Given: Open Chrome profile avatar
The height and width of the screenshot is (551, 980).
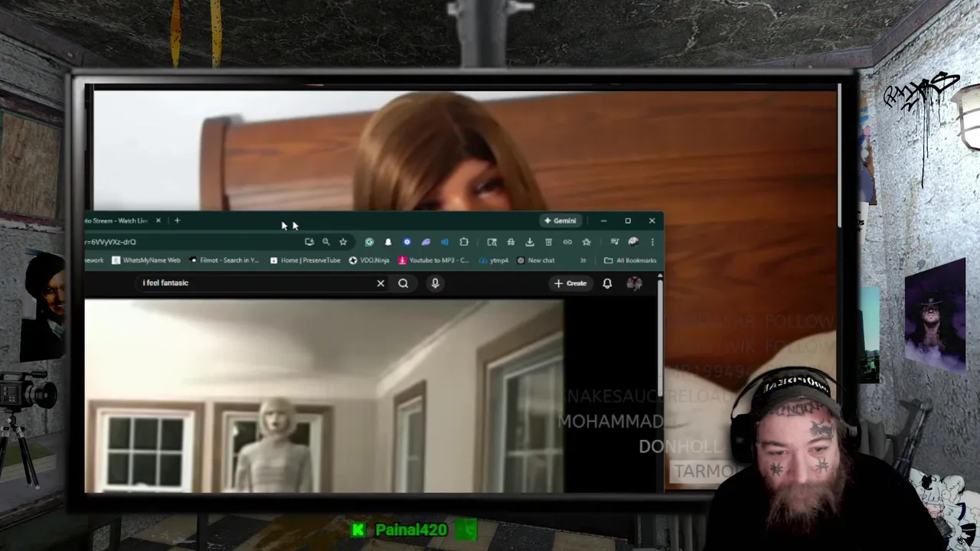Looking at the screenshot, I should (x=633, y=242).
